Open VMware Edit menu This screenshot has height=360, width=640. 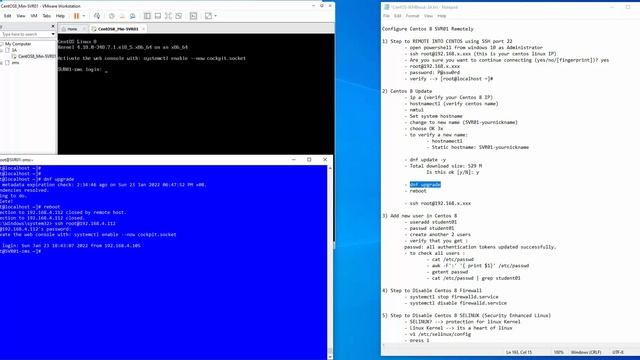click(7, 16)
